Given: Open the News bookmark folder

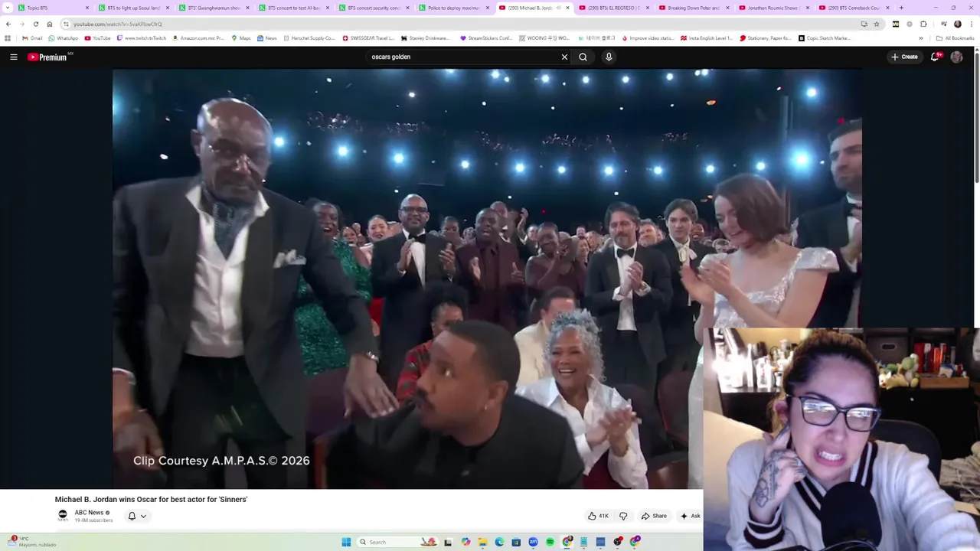Looking at the screenshot, I should pyautogui.click(x=266, y=37).
